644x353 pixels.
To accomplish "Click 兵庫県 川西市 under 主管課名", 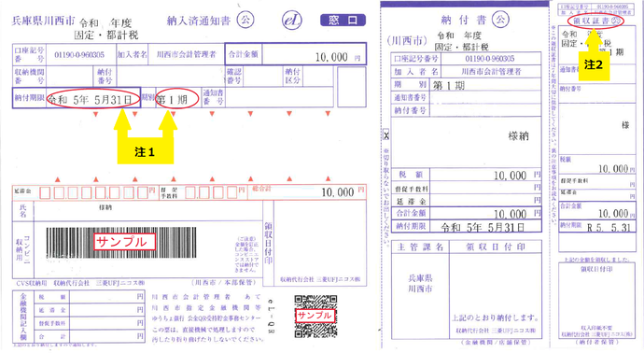I will pos(420,283).
